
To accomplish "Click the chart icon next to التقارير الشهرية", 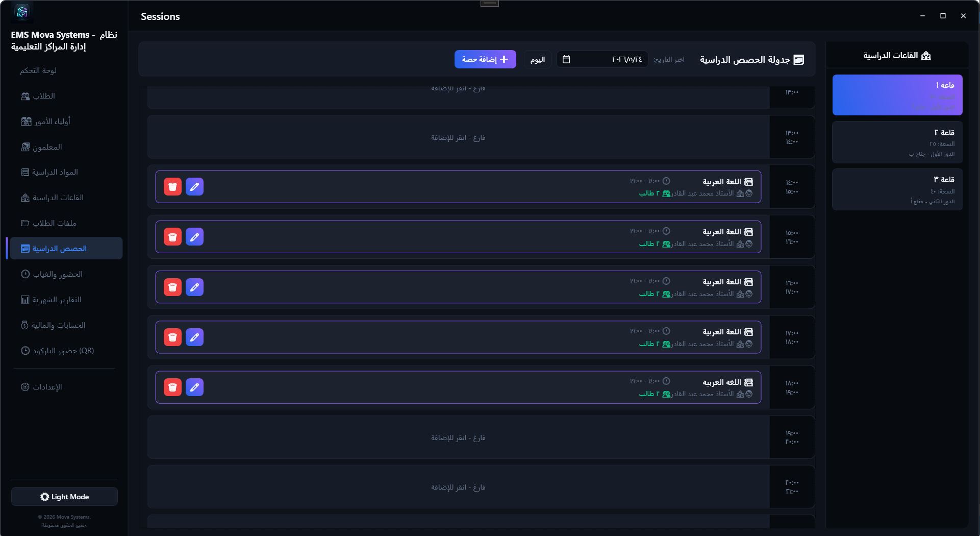I will tap(25, 300).
